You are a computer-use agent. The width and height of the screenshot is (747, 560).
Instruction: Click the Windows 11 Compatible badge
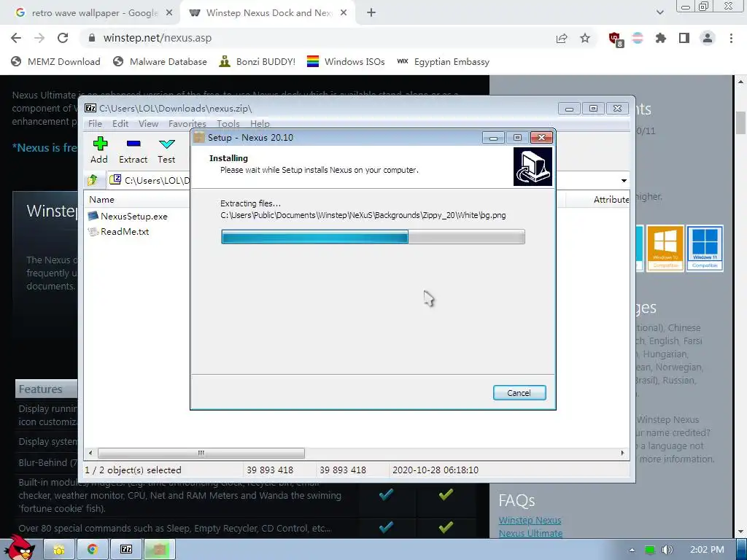(x=705, y=248)
